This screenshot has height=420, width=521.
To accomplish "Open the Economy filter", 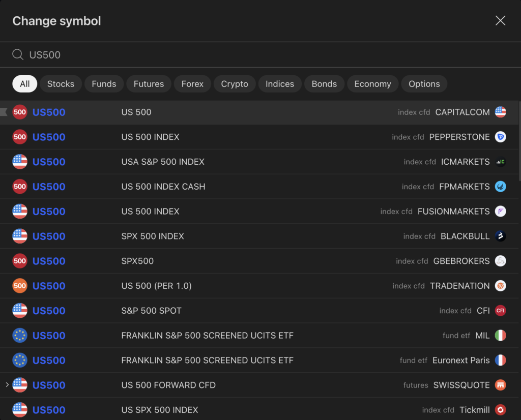I will (x=372, y=84).
